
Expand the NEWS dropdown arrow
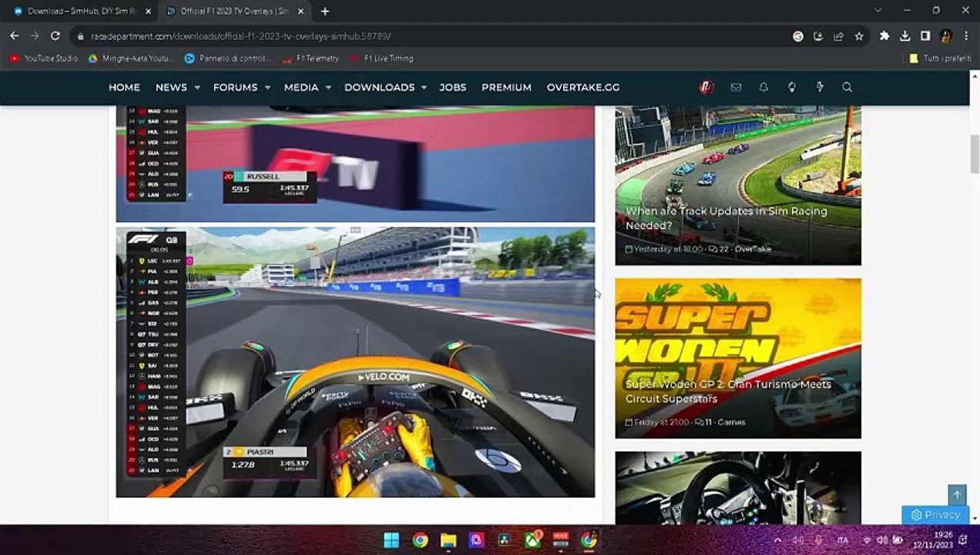coord(197,88)
